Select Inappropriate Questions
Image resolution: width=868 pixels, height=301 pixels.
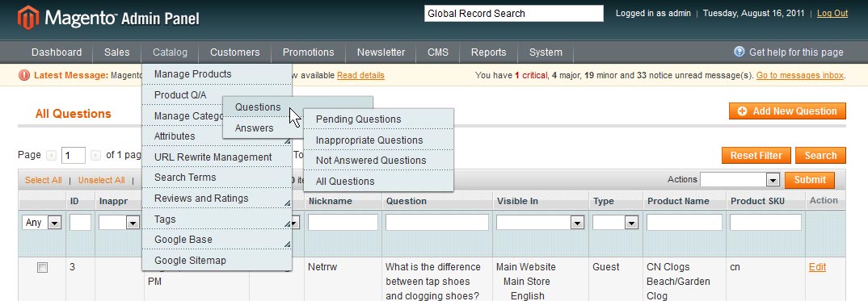379,140
